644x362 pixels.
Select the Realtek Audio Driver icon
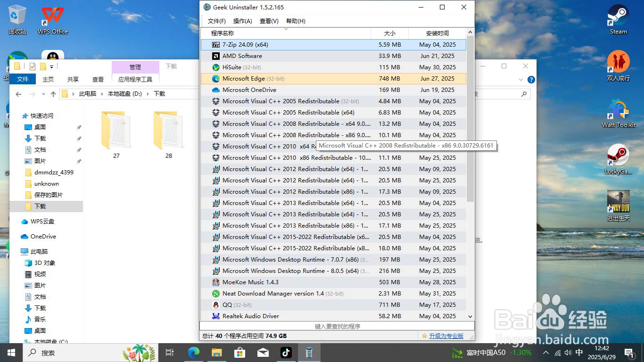coord(216,316)
